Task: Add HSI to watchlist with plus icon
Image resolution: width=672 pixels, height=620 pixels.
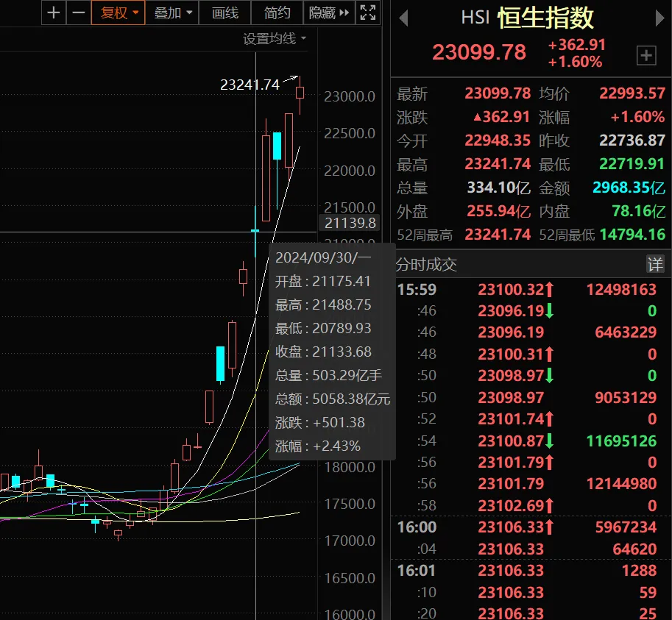Action: coord(646,56)
